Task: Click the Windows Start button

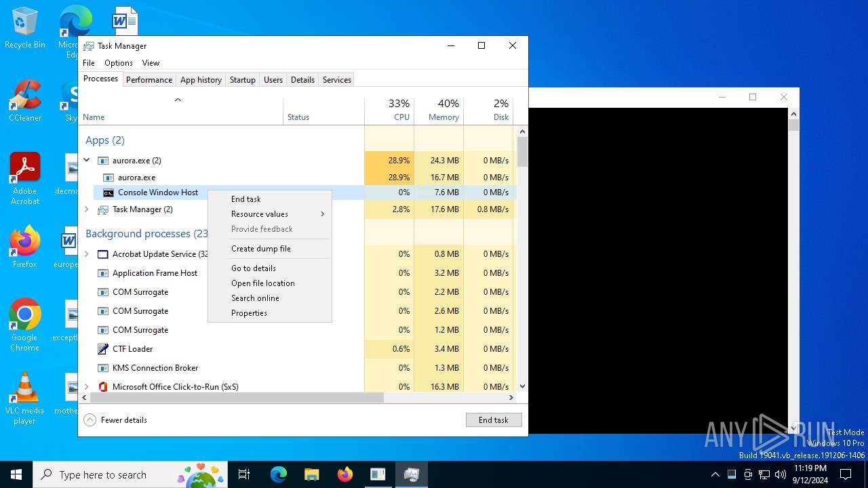Action: pos(16,474)
